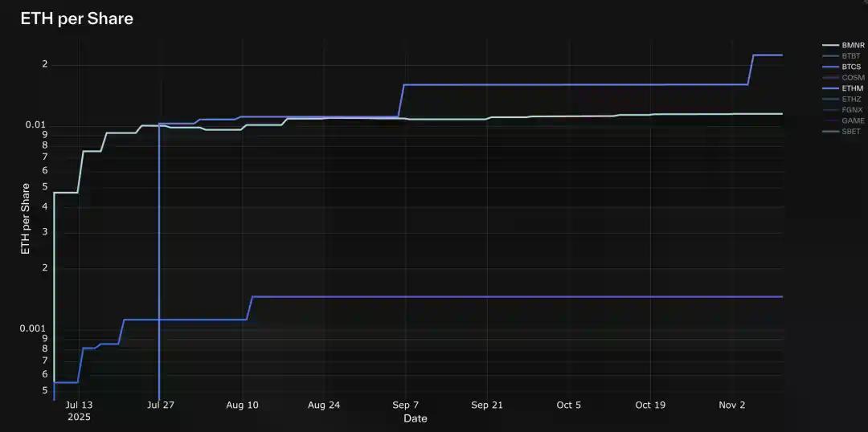868x432 pixels.
Task: Hide the ETHM series using the legend
Action: pyautogui.click(x=852, y=88)
